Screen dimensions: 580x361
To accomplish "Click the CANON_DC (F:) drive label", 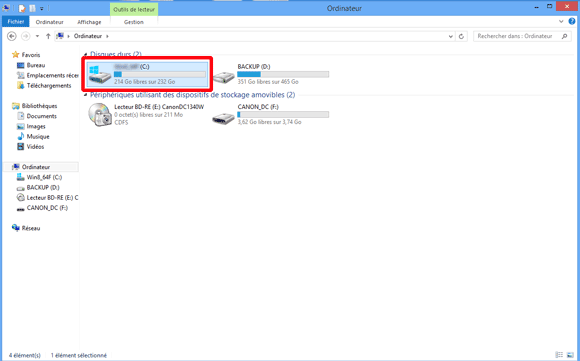I will (258, 107).
